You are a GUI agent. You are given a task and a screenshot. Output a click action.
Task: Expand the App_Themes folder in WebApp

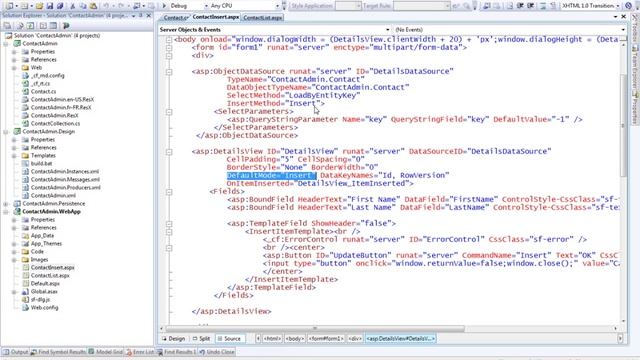14,244
